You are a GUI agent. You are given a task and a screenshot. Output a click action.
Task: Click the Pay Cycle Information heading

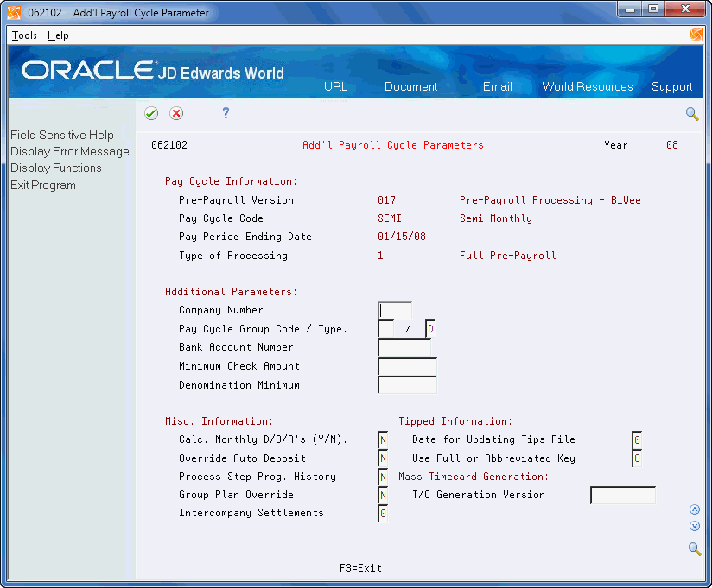pos(231,181)
